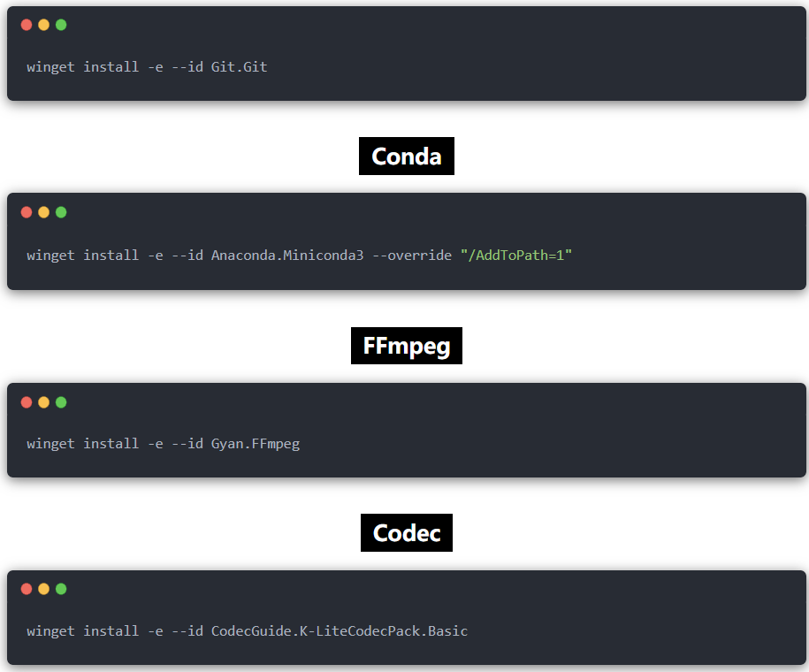
Task: Click the green "/AddToPath=1" string
Action: click(x=515, y=255)
